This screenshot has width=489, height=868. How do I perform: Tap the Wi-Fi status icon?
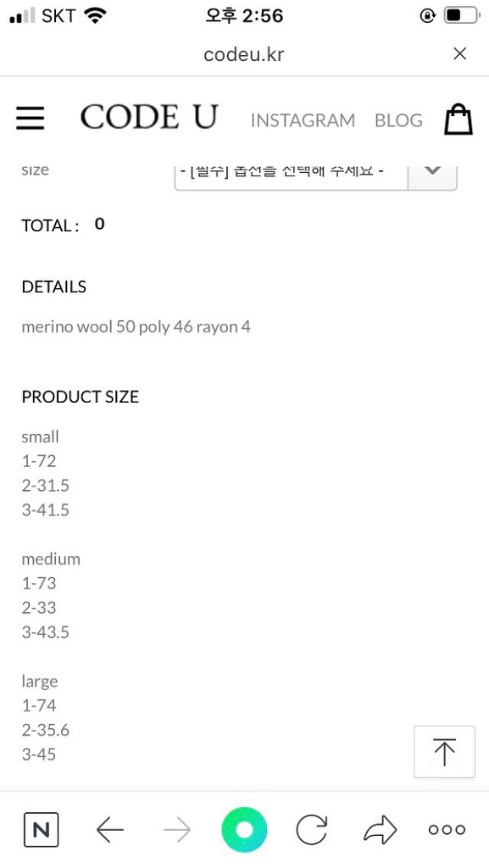(x=96, y=15)
